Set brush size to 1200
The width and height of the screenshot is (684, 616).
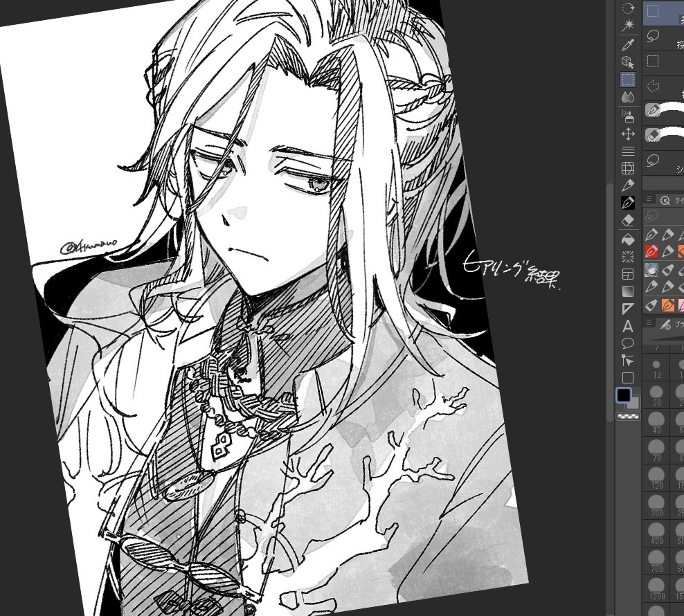click(656, 590)
